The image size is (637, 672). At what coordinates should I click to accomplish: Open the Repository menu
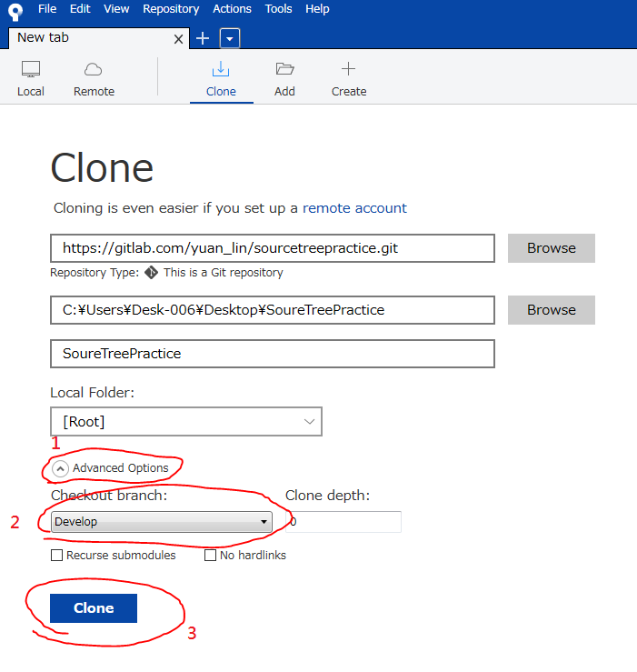coord(171,9)
